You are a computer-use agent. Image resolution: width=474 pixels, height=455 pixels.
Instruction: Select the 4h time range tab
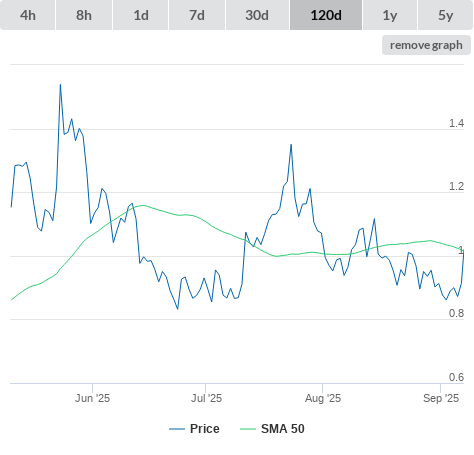coord(28,15)
